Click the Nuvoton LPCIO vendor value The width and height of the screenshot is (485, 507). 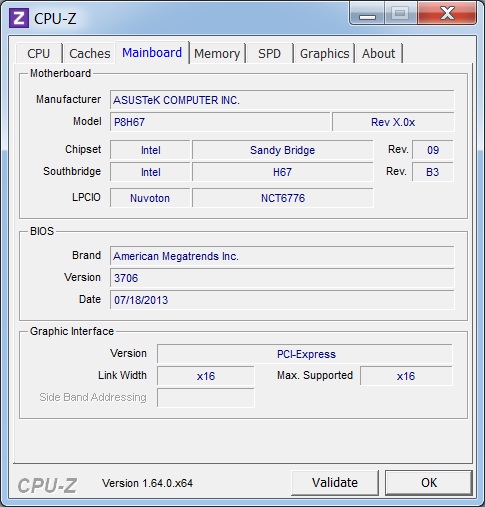coord(150,198)
